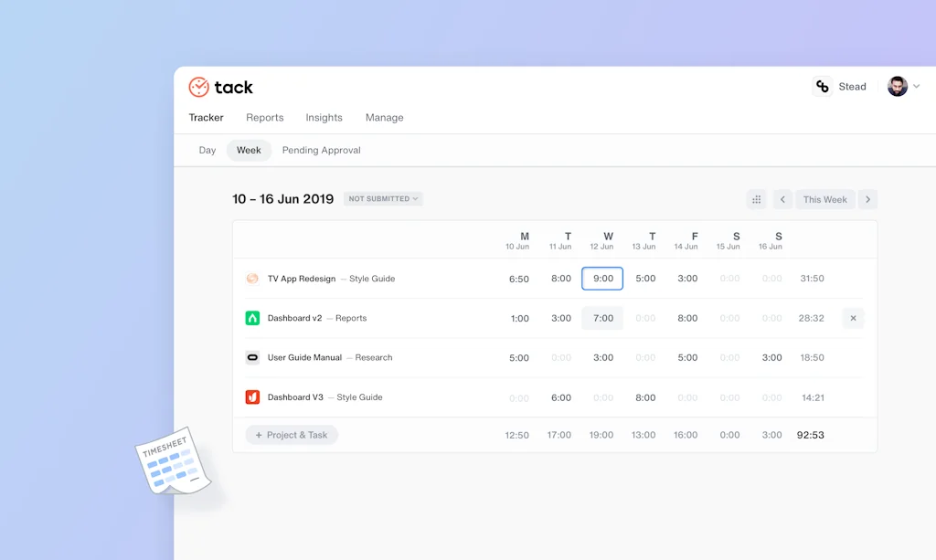Open the NOT SUBMITTED status dropdown
This screenshot has height=560, width=936.
pos(383,198)
